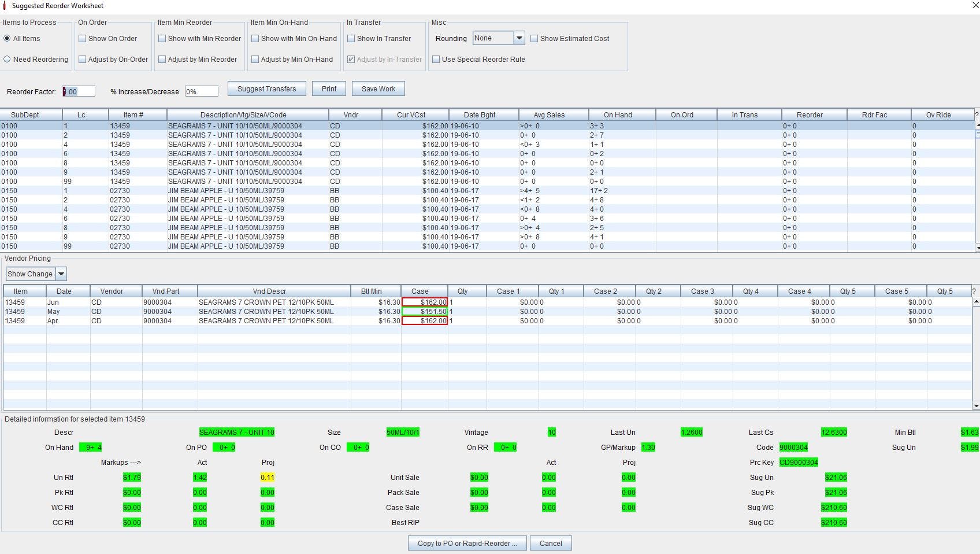Check "Adjust by Min On-Hand"

255,59
